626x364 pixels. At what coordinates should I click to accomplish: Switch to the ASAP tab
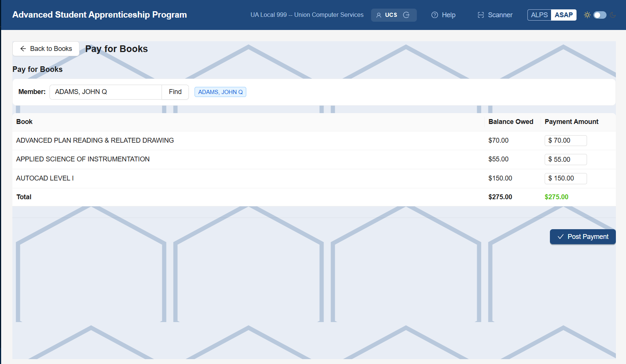(x=564, y=15)
